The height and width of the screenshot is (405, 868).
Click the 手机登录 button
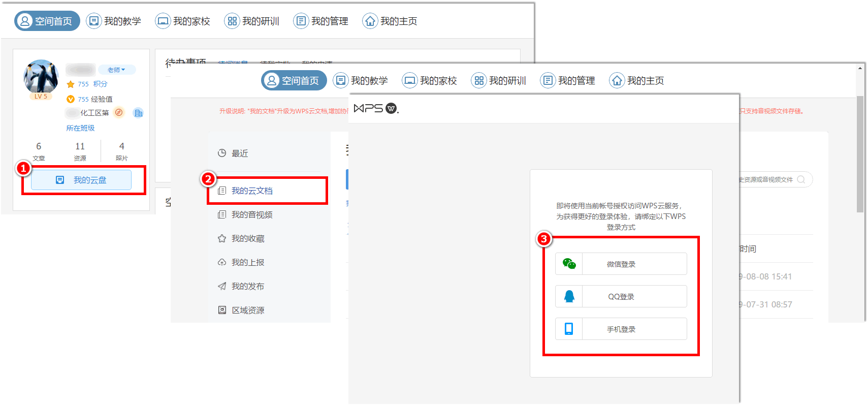[621, 329]
